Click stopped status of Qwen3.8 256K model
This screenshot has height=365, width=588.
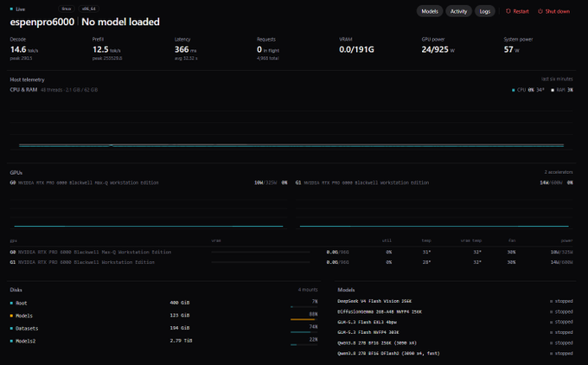[x=561, y=343]
